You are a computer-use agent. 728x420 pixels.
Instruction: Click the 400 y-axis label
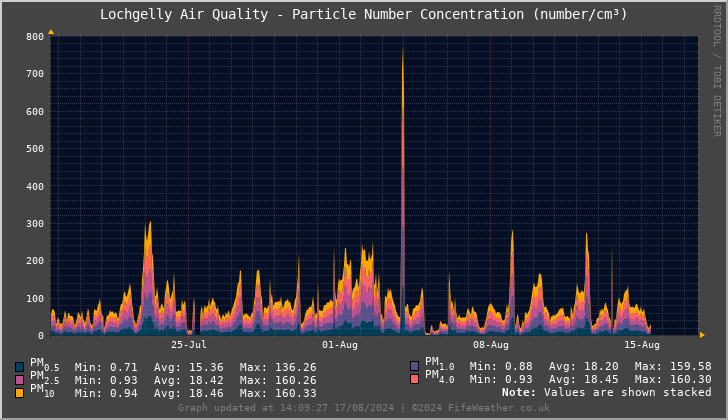pyautogui.click(x=35, y=186)
